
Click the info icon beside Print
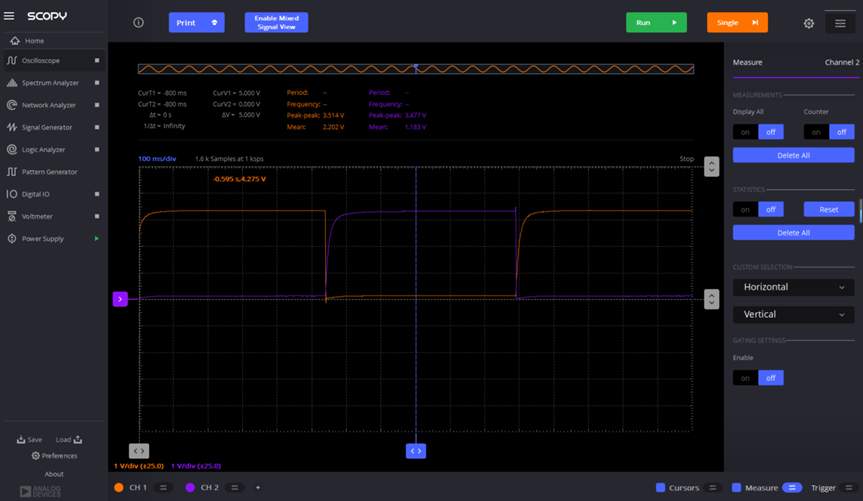[139, 23]
